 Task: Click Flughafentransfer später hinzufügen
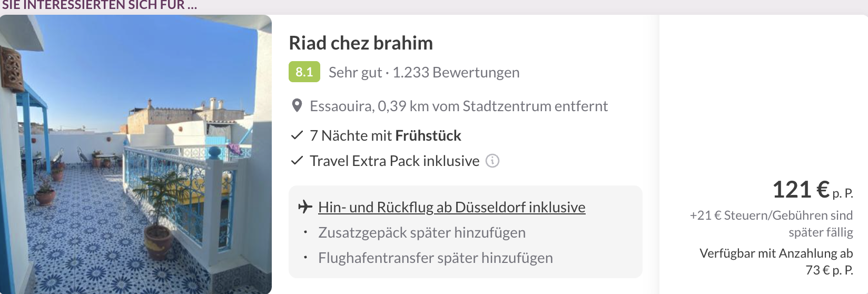[x=435, y=258]
